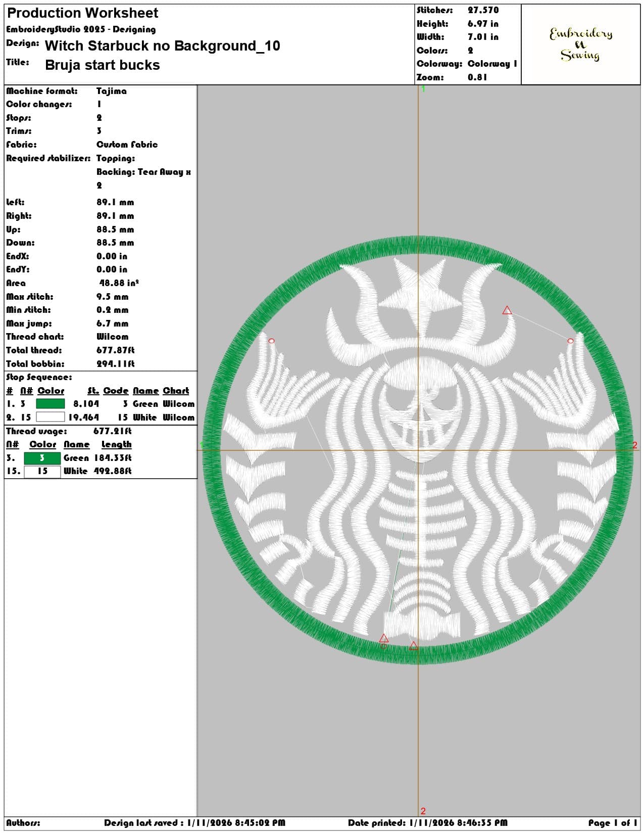Click the design name 'Witch Starbuck no Background_10'
Image resolution: width=644 pixels, height=834 pixels.
162,46
